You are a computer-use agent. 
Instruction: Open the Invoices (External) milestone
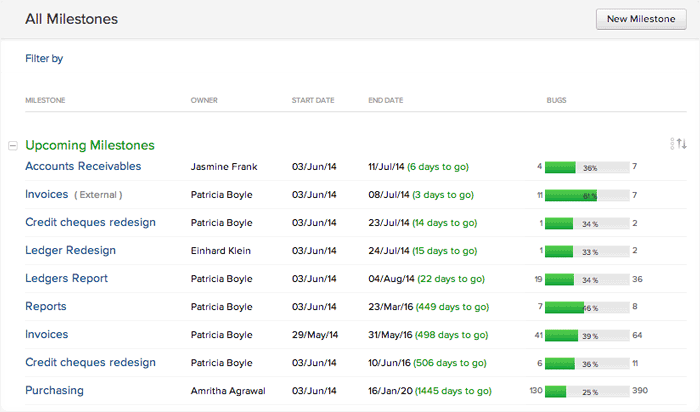tap(47, 194)
